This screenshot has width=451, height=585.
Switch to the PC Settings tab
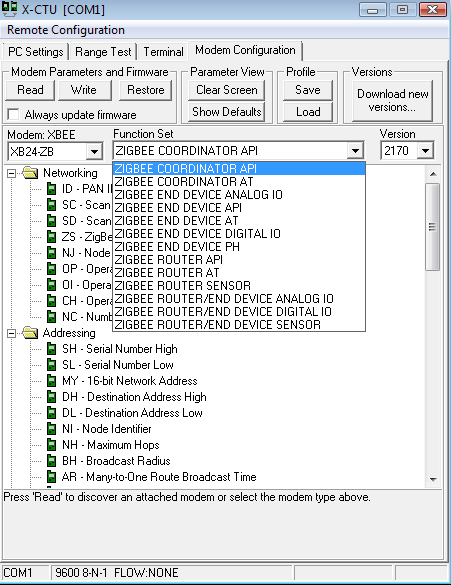[x=35, y=51]
